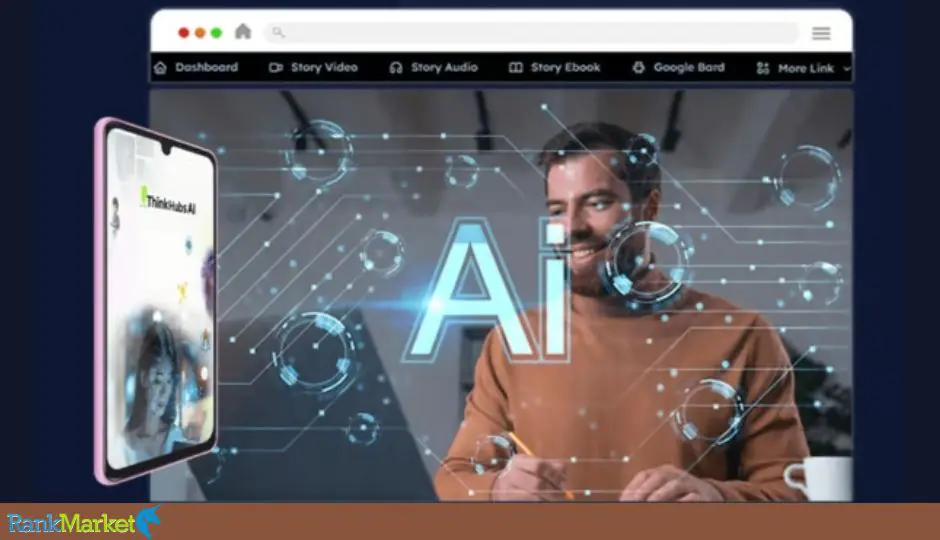Open the Story Video menu item
Viewport: 940px width, 540px height.
[x=314, y=68]
